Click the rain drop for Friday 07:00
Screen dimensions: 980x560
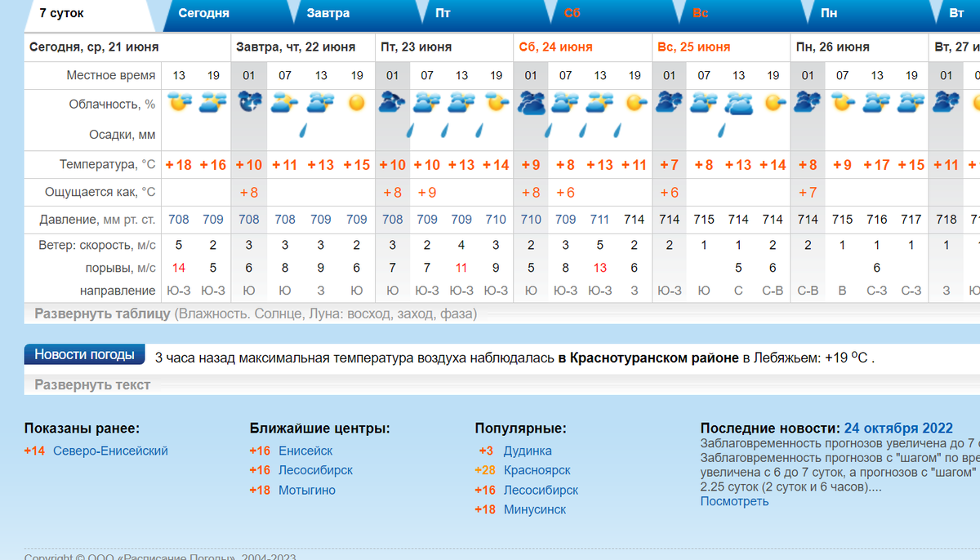click(x=411, y=131)
